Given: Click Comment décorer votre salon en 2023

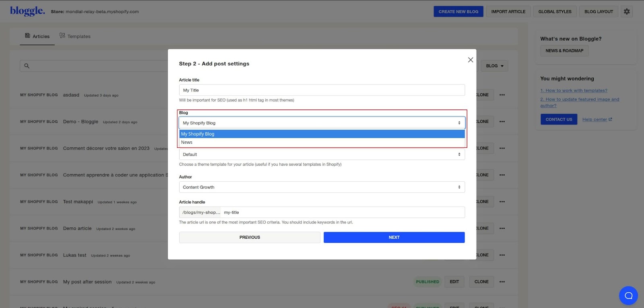Looking at the screenshot, I should [x=106, y=148].
